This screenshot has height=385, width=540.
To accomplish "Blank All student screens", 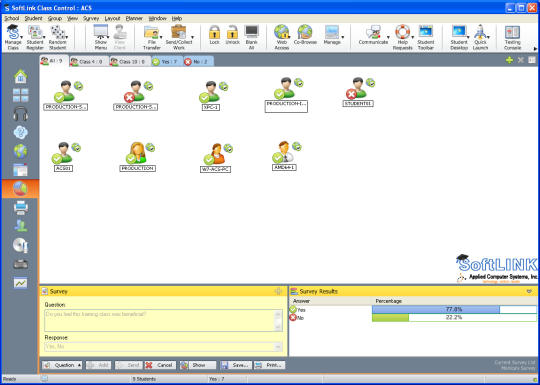I will tap(251, 37).
